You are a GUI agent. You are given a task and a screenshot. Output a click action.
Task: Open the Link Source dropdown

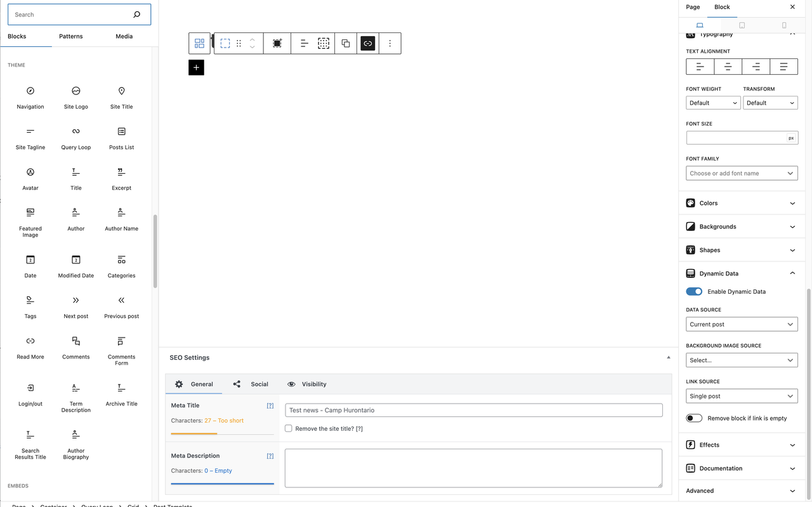(742, 396)
